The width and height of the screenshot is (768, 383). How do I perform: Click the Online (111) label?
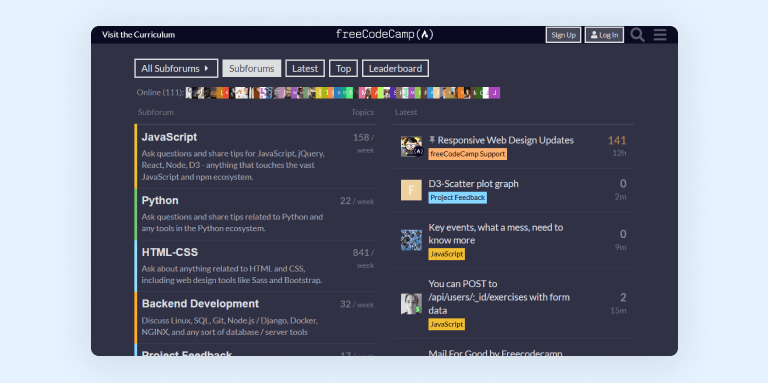161,92
